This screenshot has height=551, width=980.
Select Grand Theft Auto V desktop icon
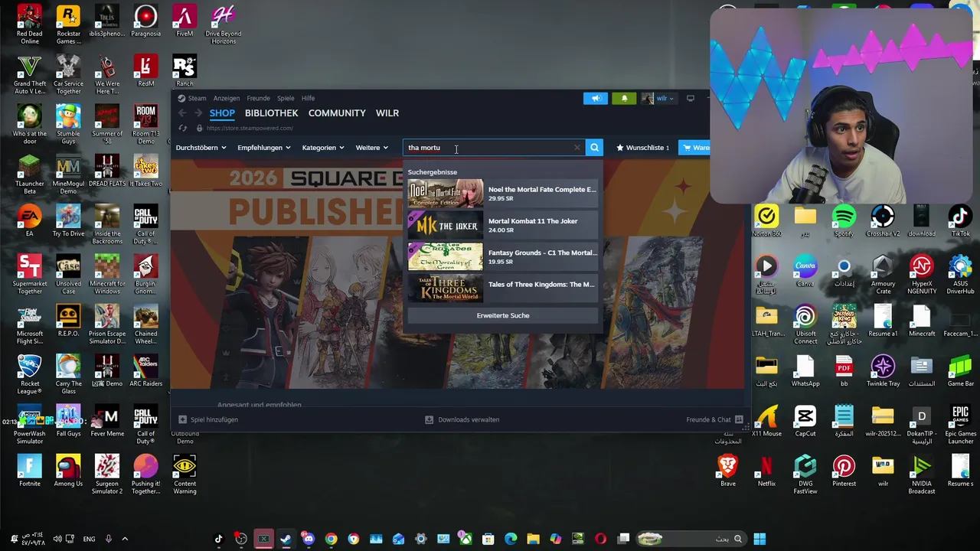click(30, 74)
